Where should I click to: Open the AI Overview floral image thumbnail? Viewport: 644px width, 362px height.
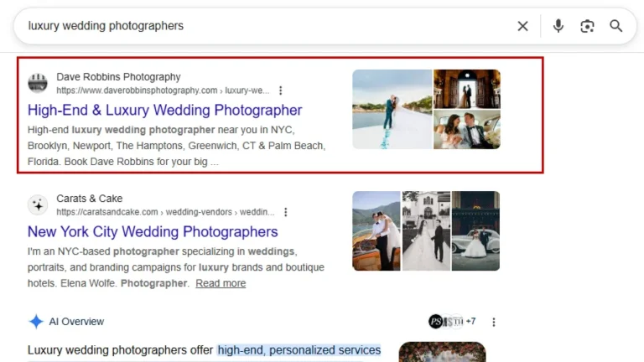(442, 352)
